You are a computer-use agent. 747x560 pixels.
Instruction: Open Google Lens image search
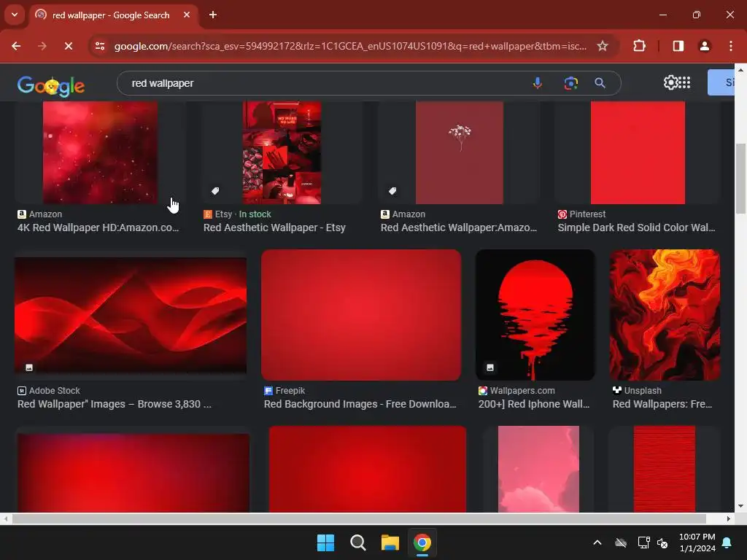(x=570, y=83)
